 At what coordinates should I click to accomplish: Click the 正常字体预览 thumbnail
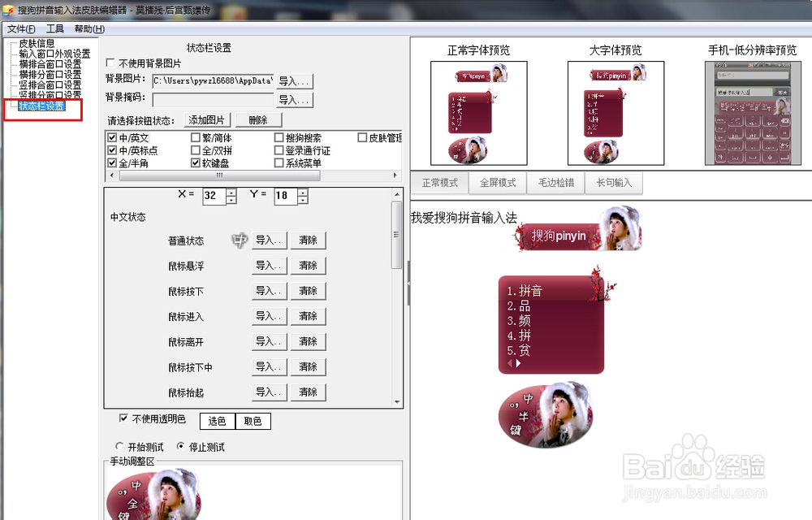tap(479, 114)
